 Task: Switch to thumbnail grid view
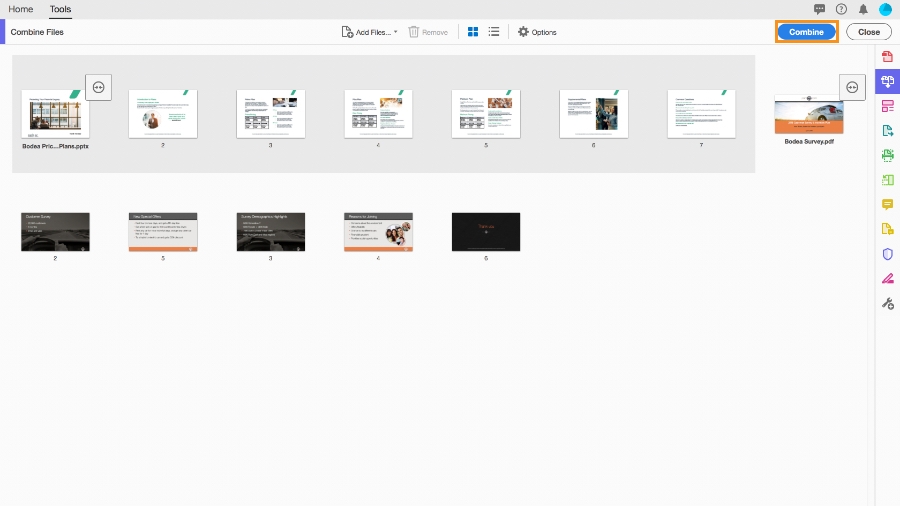click(x=473, y=32)
